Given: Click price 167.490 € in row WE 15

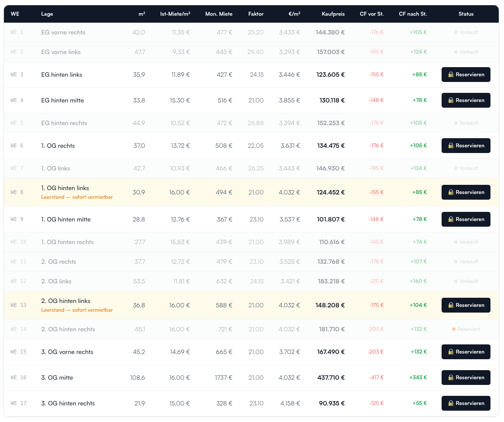Looking at the screenshot, I should tap(331, 352).
